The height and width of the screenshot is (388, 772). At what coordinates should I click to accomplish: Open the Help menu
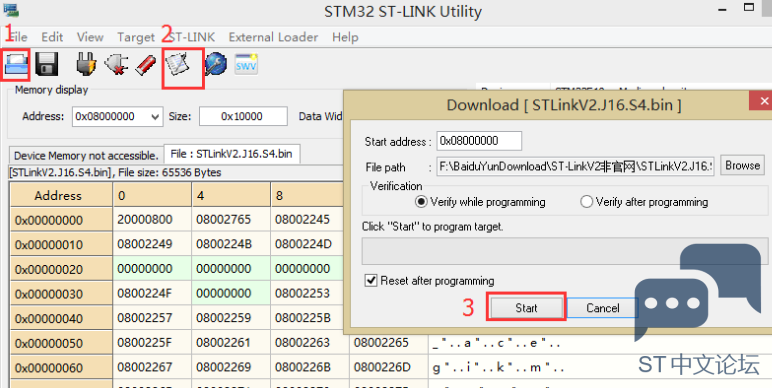coord(345,37)
